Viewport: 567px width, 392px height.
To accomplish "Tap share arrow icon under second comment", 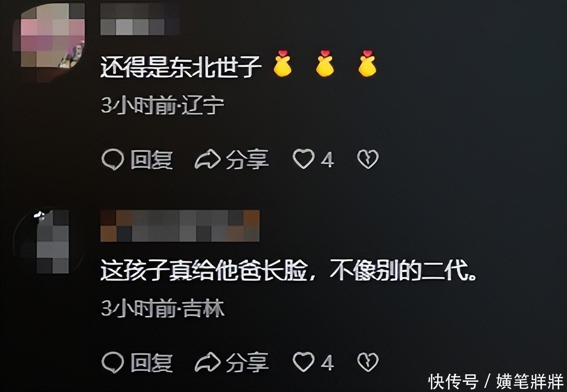I will pos(208,363).
